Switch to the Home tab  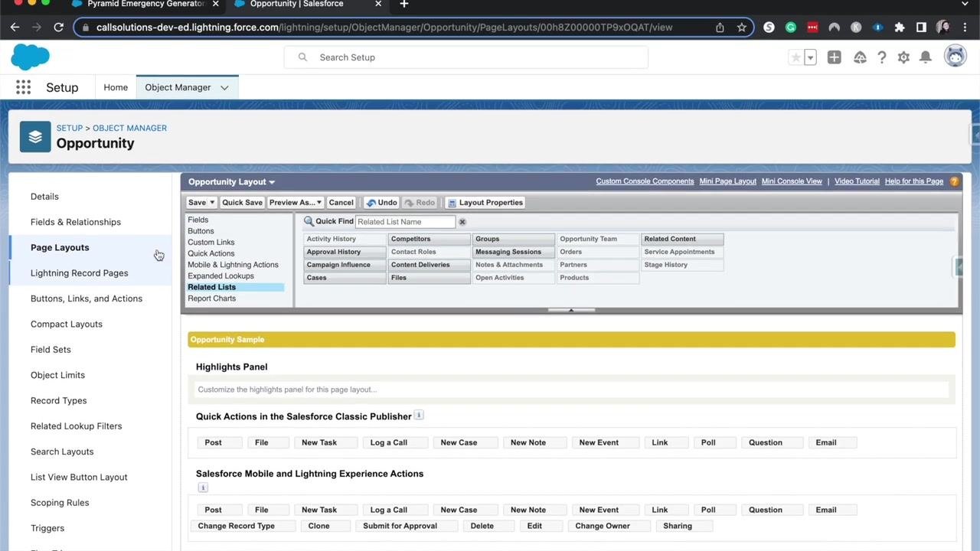tap(116, 87)
